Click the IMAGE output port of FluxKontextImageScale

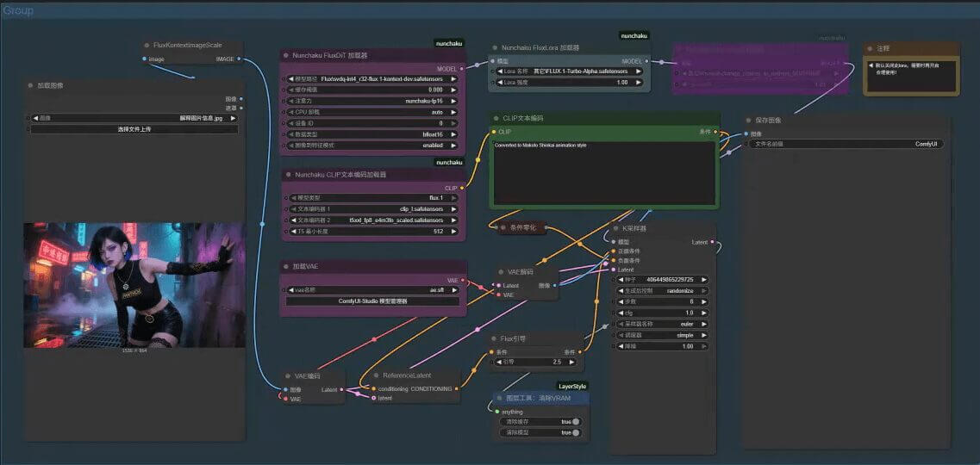239,59
